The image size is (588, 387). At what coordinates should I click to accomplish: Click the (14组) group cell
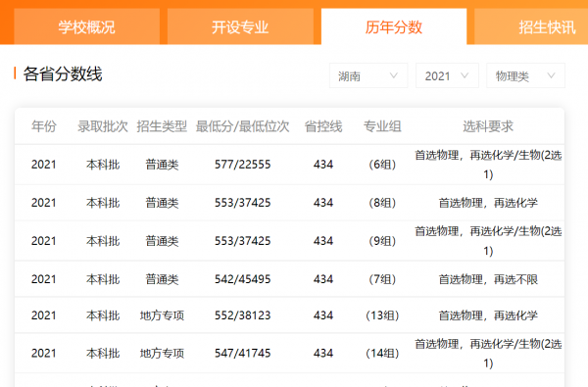click(382, 353)
